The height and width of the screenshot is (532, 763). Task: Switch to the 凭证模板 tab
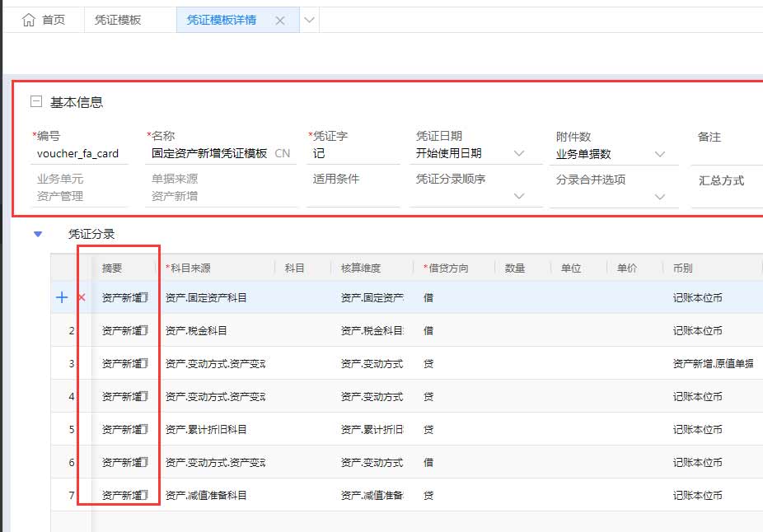tap(119, 20)
